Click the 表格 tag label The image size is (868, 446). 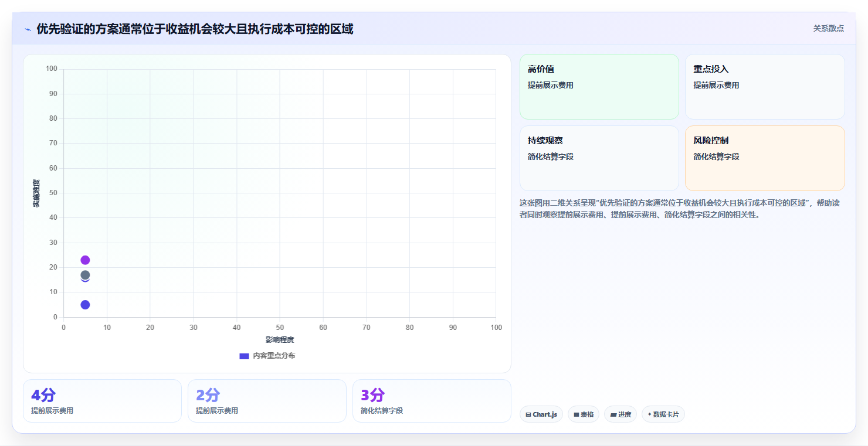[587, 414]
